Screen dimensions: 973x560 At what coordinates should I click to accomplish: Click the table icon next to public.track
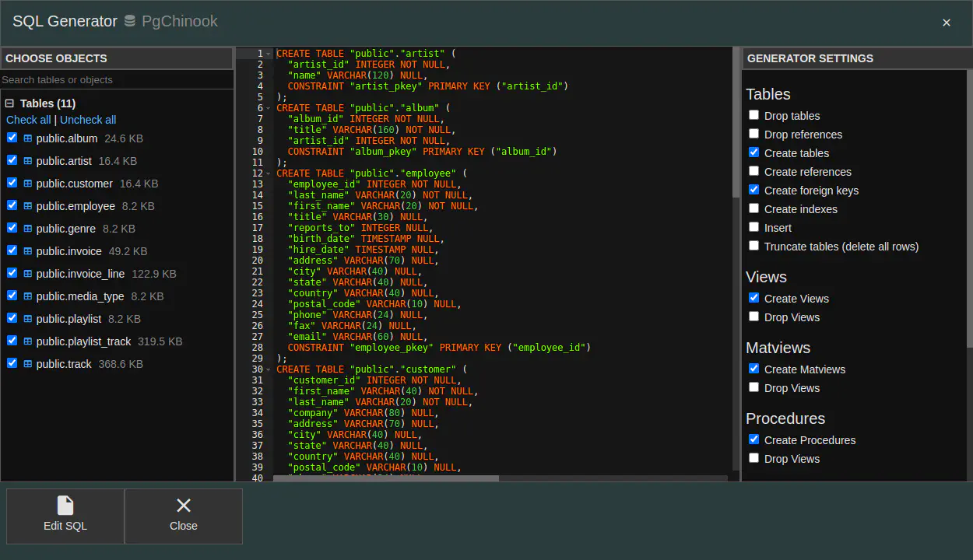[28, 364]
